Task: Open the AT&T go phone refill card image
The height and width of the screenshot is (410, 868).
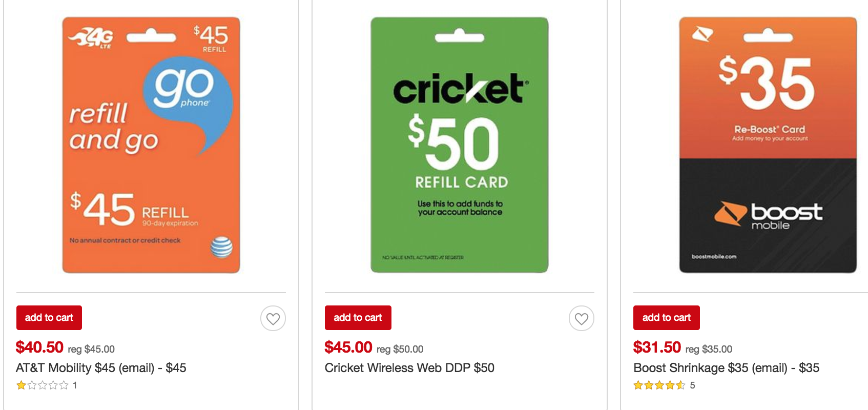Action: (x=151, y=145)
